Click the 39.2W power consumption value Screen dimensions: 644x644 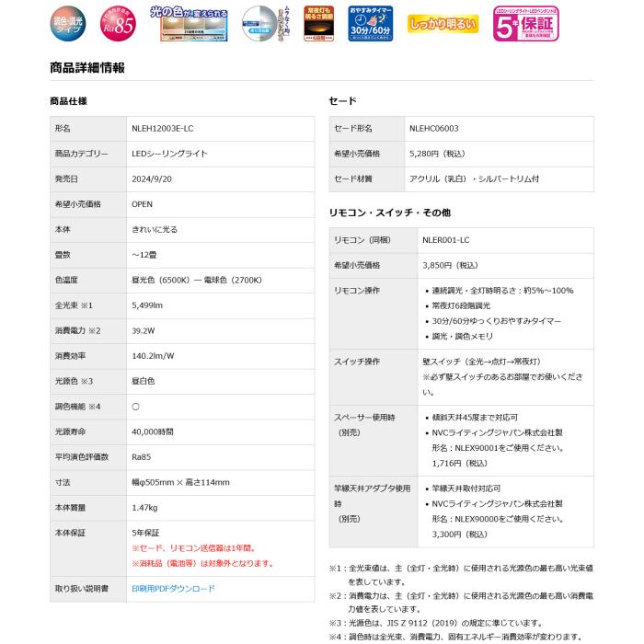point(143,330)
